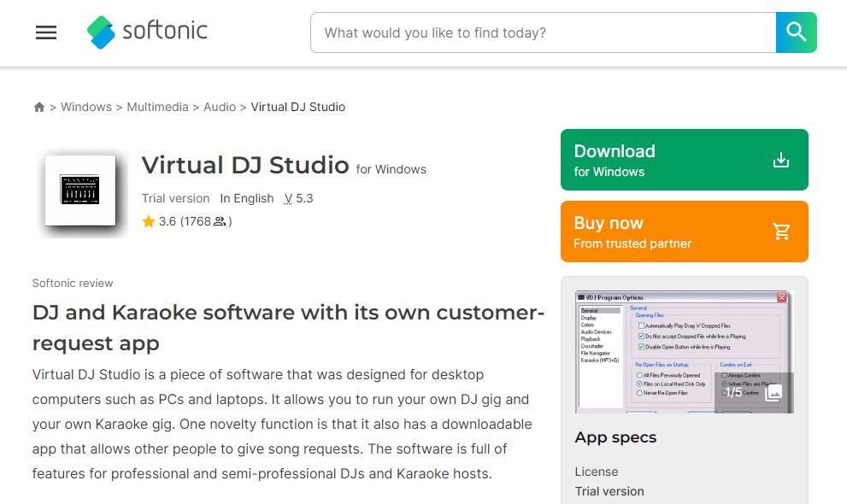The image size is (847, 504).
Task: Click Virtual DJ Studio breadcrumb text
Action: point(297,107)
